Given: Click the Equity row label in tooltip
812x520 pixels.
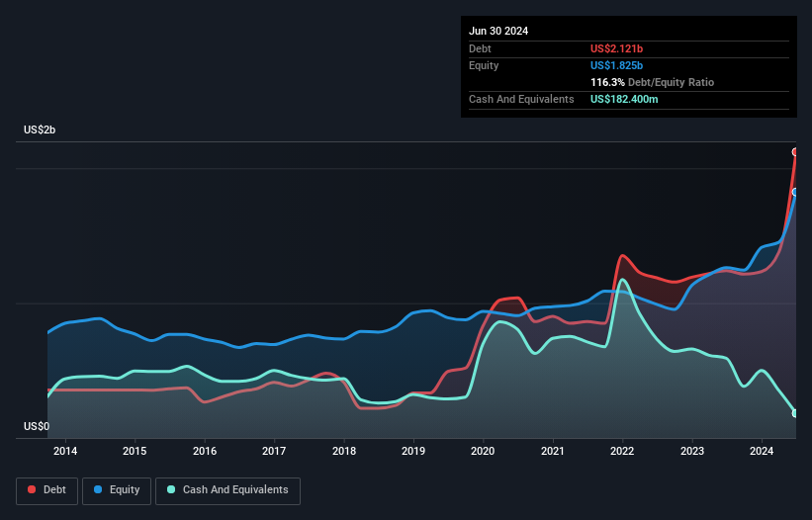Looking at the screenshot, I should coord(484,65).
